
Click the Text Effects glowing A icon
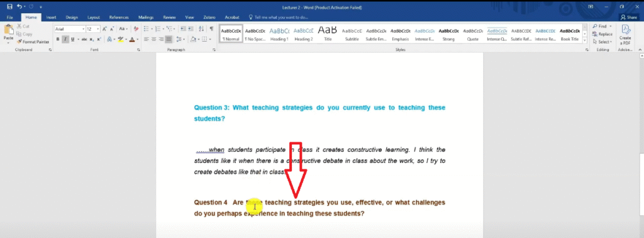[x=110, y=40]
